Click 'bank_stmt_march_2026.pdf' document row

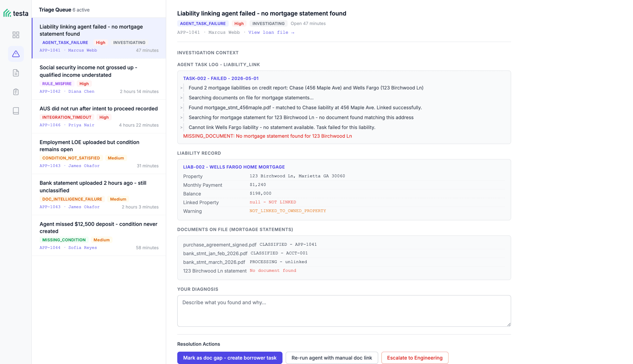344,262
